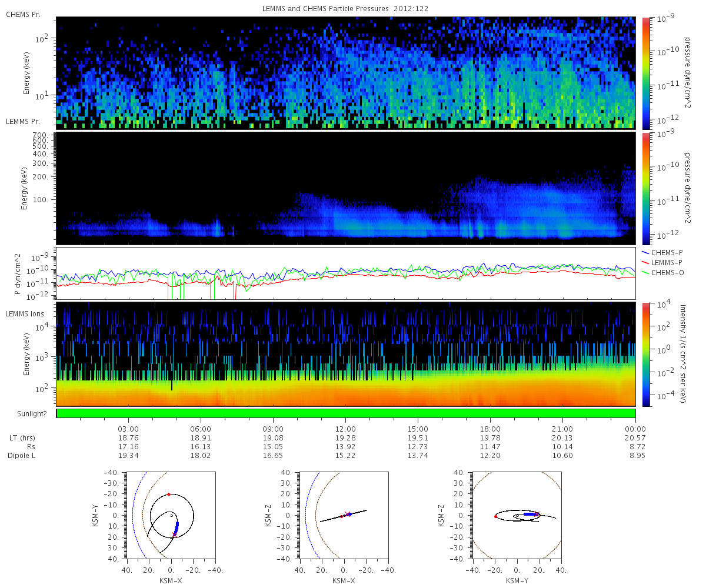The height and width of the screenshot is (588, 706).
Task: Open the KSM-Y versus KSM-Z orbit plot
Action: pyautogui.click(x=517, y=514)
